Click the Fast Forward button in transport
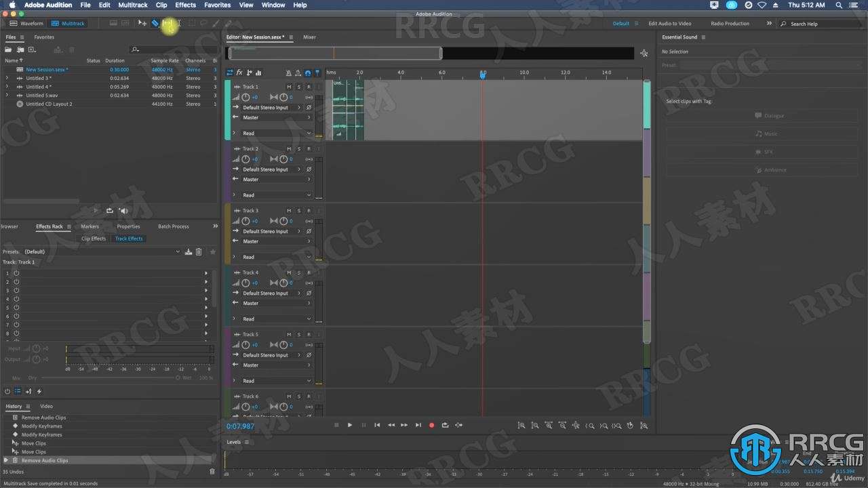This screenshot has height=488, width=868. click(x=404, y=425)
